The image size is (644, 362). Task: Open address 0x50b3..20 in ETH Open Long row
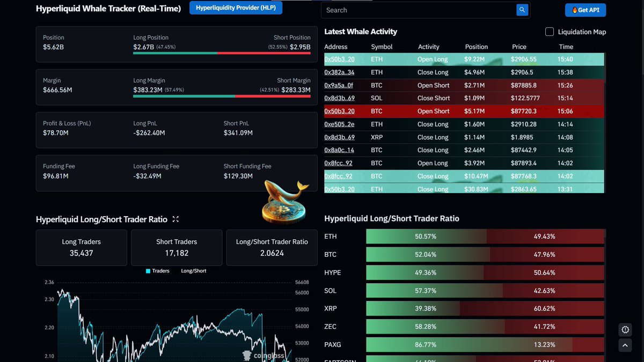click(x=339, y=60)
